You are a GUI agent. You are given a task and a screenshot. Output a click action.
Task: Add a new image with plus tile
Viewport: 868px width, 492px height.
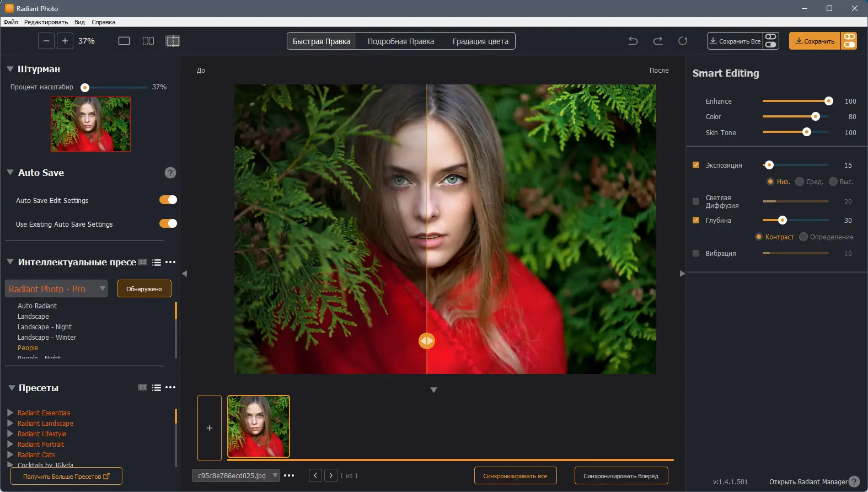(210, 428)
